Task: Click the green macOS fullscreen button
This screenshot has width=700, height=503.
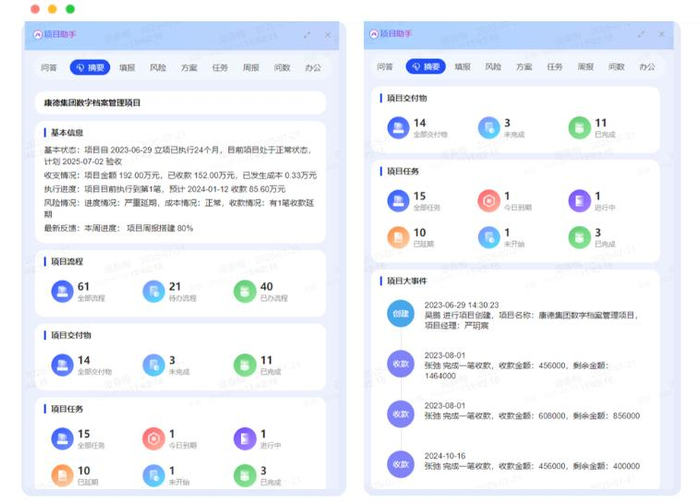Action: click(x=70, y=9)
